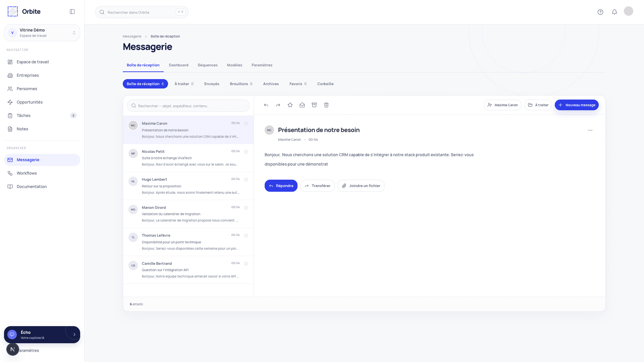Archive the open email

pos(314,105)
